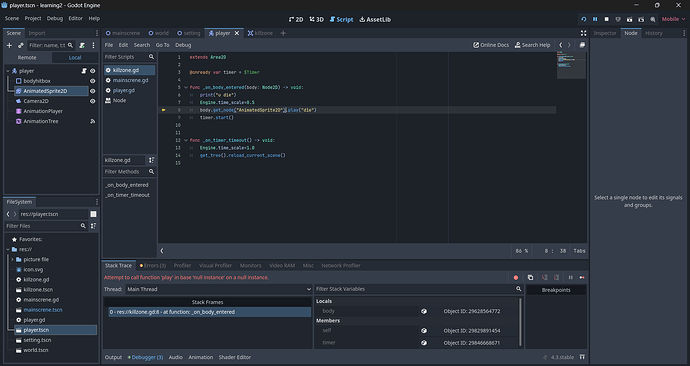Inspect the body local object icon
This screenshot has width=690, height=366.
pyautogui.click(x=424, y=311)
